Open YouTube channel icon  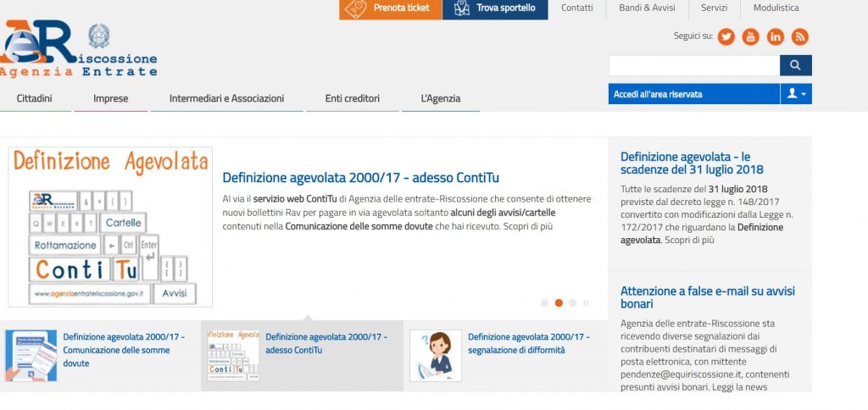pyautogui.click(x=751, y=37)
